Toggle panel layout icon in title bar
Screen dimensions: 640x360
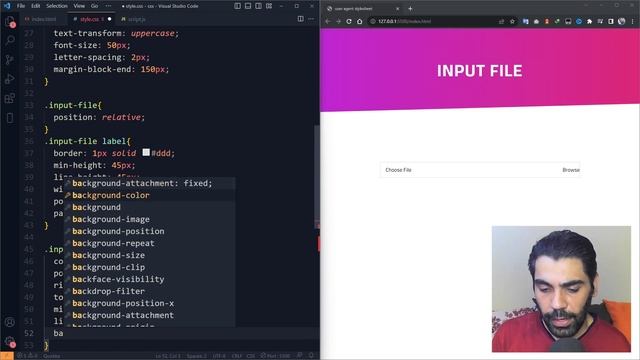tap(248, 6)
